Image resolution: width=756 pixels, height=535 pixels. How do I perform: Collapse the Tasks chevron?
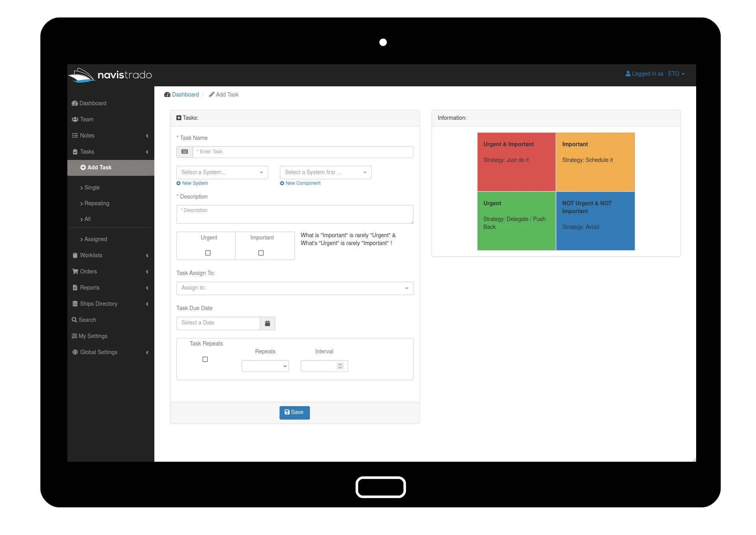(x=147, y=152)
